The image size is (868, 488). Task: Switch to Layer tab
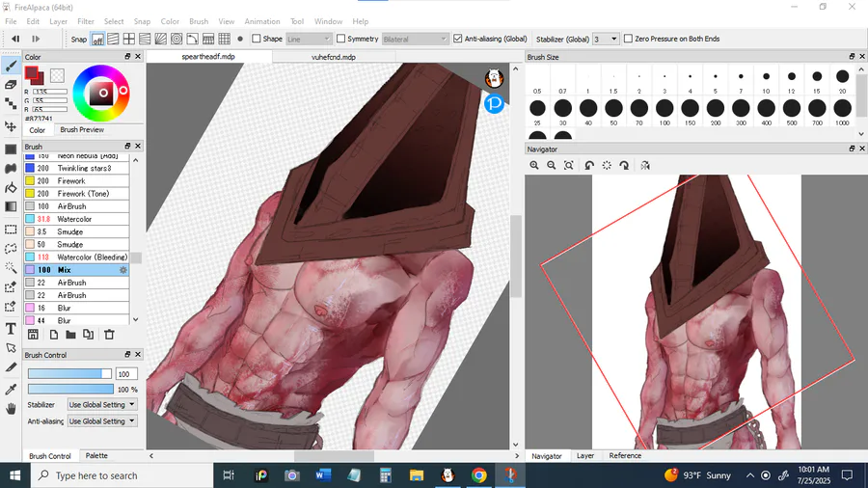(585, 456)
